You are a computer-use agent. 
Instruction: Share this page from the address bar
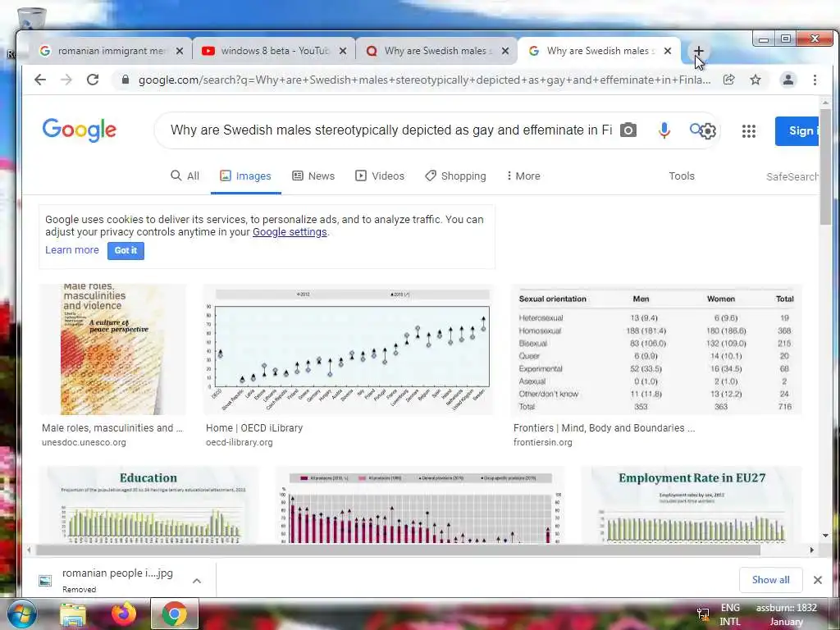point(728,80)
